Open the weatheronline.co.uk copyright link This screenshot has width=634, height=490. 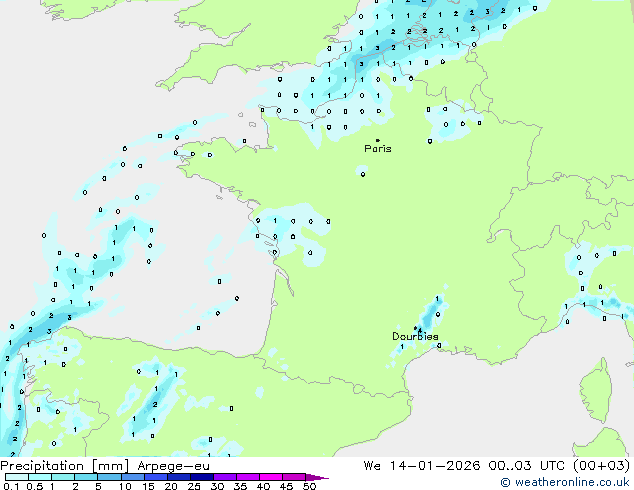tap(564, 482)
